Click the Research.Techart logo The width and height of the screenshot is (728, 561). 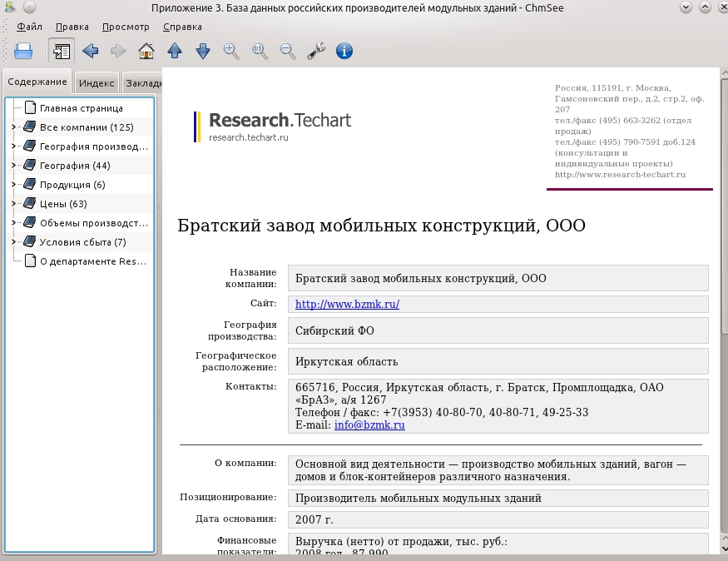click(x=273, y=127)
